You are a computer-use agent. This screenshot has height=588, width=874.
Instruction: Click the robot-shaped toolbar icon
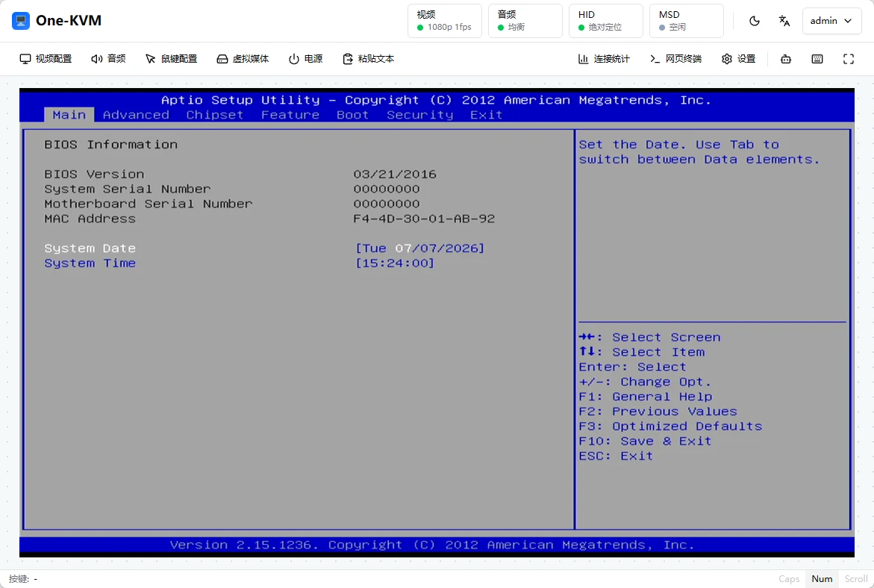(786, 58)
